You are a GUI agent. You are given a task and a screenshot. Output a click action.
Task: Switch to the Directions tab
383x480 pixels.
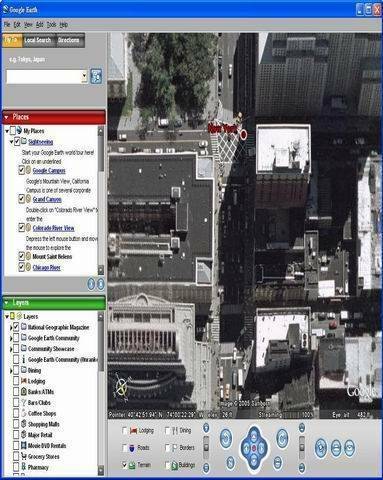click(69, 40)
